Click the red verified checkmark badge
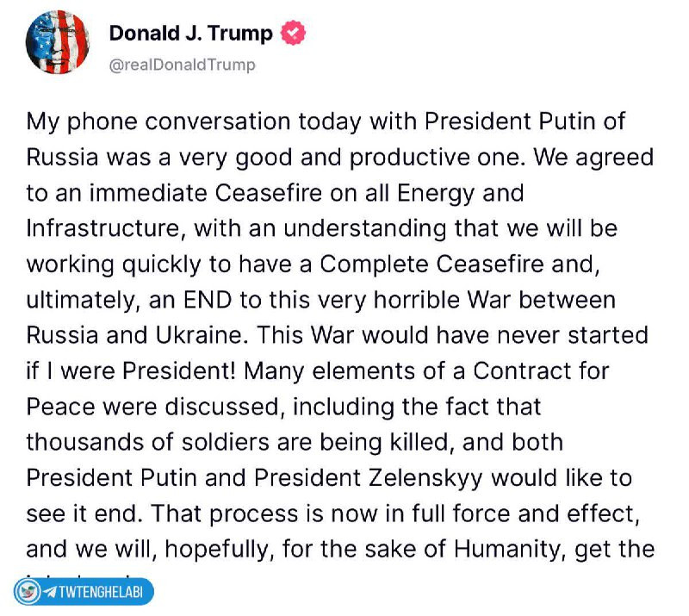The width and height of the screenshot is (689, 616). 293,33
